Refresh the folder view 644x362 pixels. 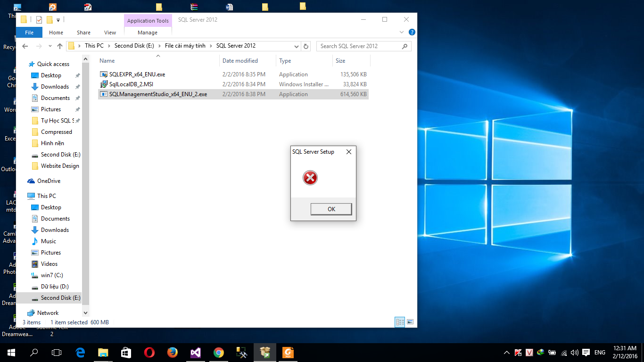[306, 46]
